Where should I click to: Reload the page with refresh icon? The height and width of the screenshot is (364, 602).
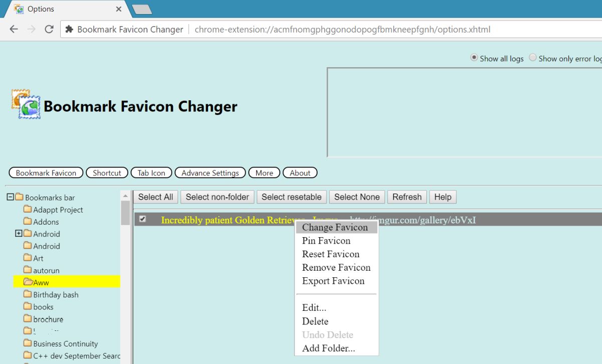coord(49,29)
